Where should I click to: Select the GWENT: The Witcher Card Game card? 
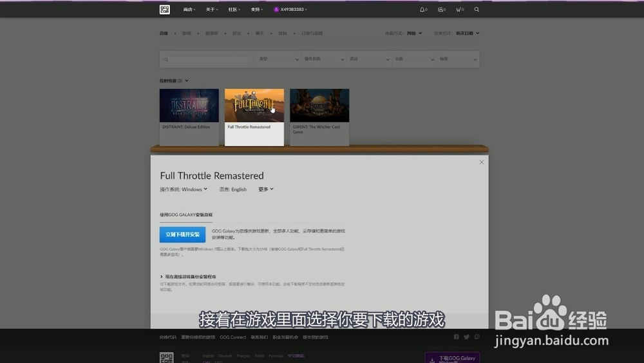click(x=319, y=117)
